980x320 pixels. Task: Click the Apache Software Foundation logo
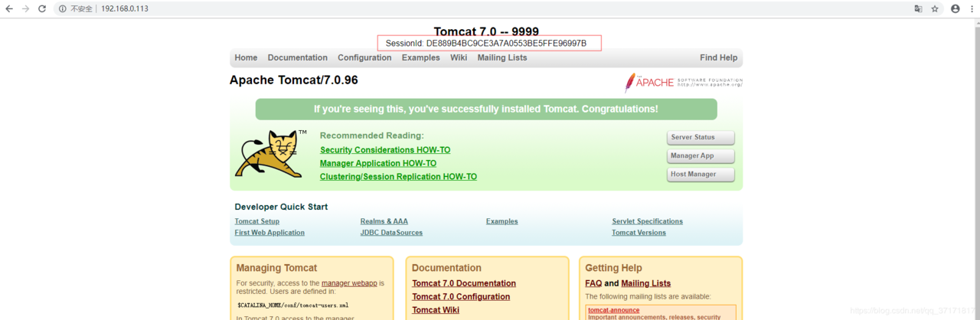[684, 82]
